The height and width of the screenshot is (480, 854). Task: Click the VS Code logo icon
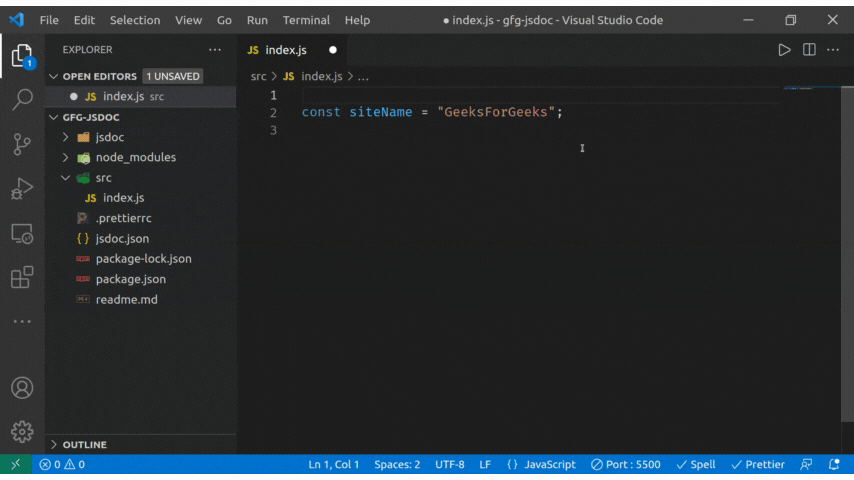pos(17,20)
